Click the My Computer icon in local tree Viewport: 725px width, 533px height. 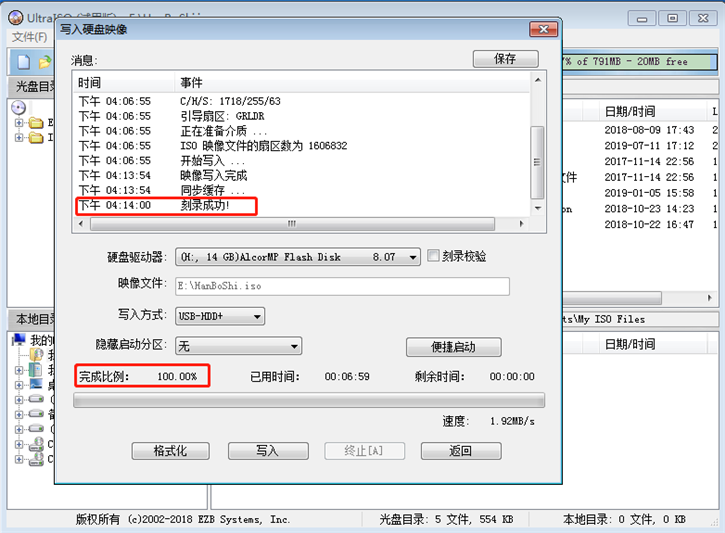[x=20, y=341]
